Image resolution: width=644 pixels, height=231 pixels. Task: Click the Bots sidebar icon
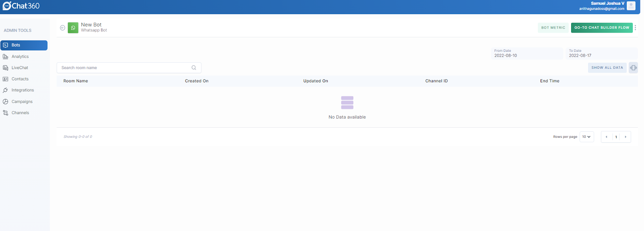(x=6, y=45)
